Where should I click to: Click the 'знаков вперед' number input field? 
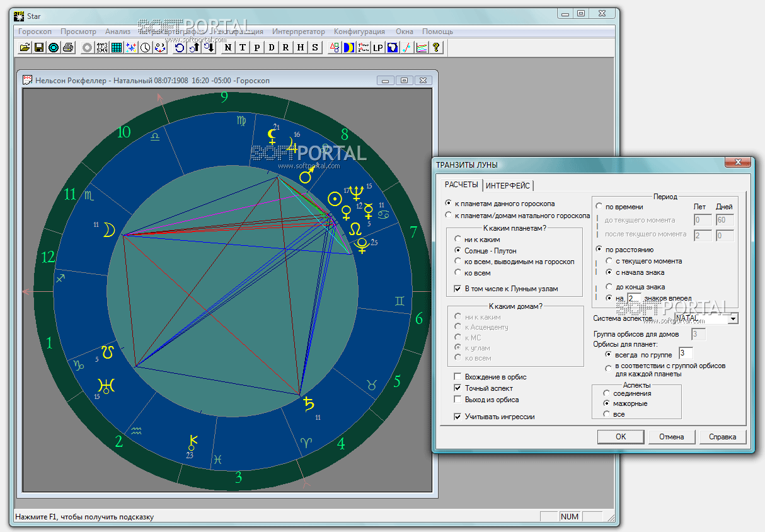click(x=634, y=298)
